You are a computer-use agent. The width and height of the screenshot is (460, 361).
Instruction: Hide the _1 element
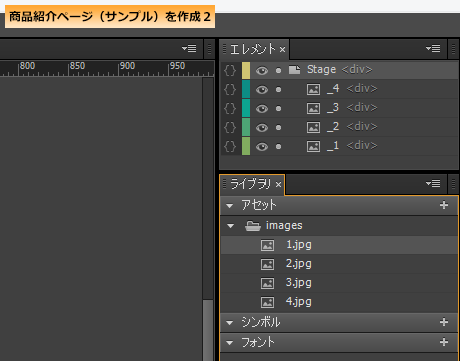[262, 146]
